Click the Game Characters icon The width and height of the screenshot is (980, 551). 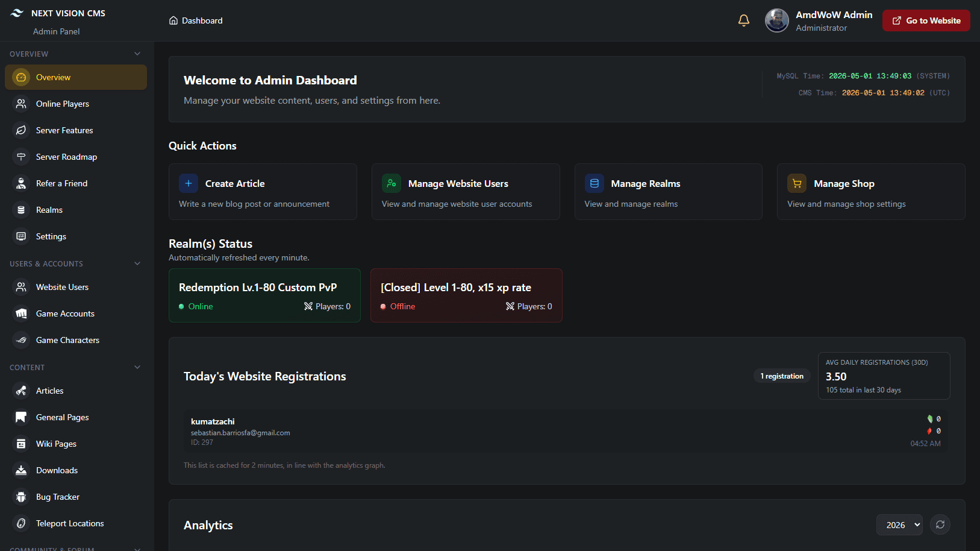tap(21, 340)
